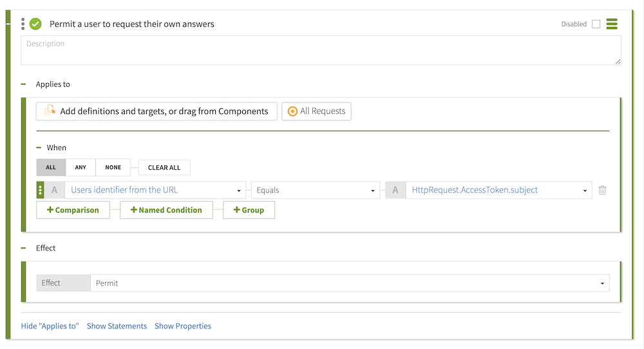Click the add definitions document icon
Viewport: 644px width, 349px height.
50,111
